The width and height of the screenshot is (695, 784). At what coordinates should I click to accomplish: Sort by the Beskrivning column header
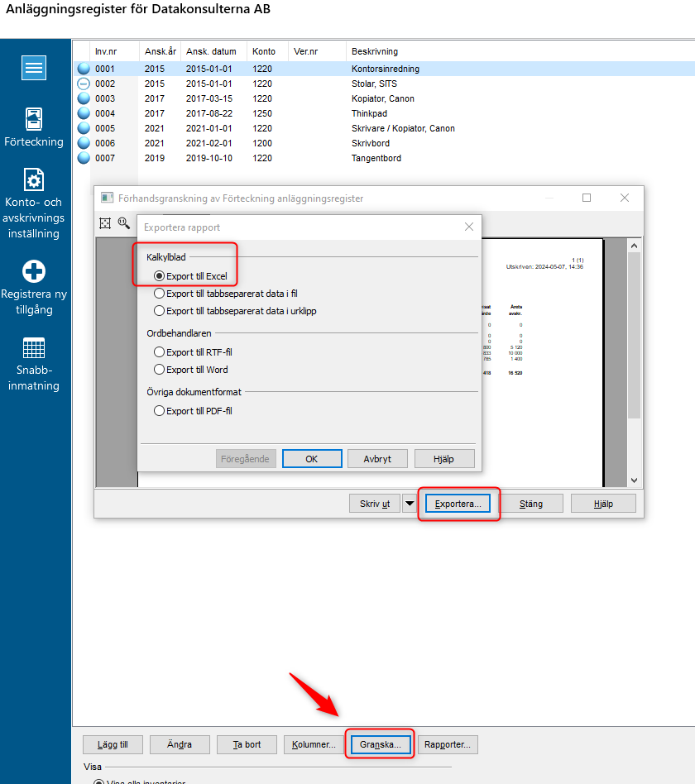pyautogui.click(x=375, y=51)
